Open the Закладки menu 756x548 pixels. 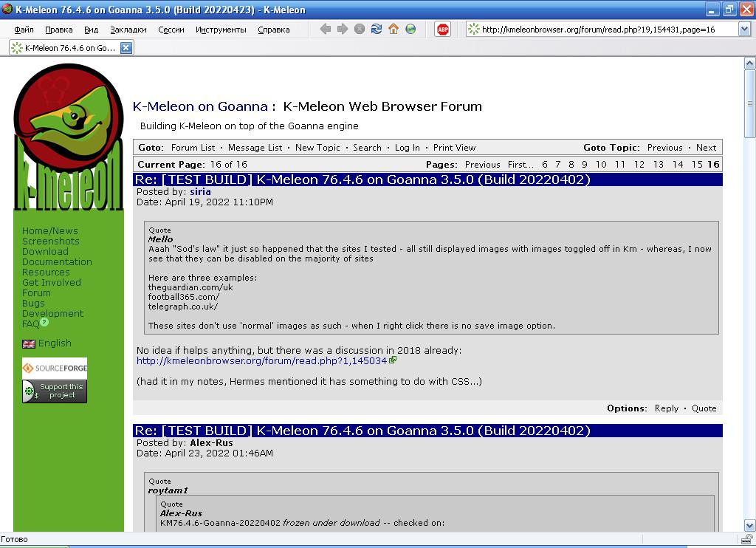(128, 30)
